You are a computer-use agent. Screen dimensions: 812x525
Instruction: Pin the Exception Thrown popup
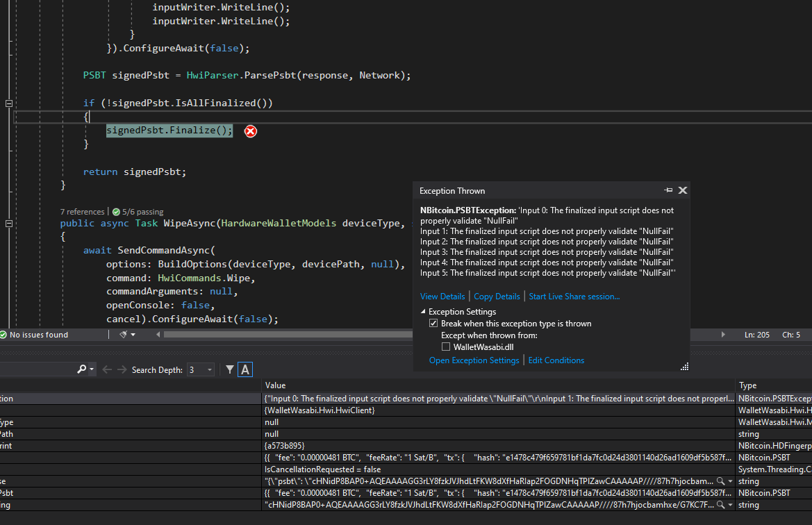[668, 190]
